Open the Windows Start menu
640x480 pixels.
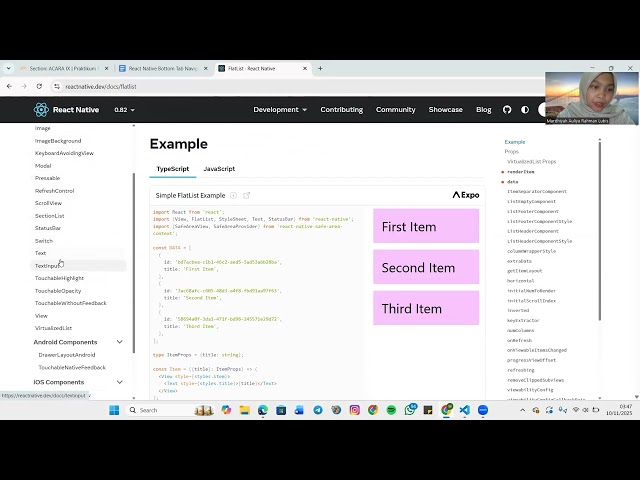point(114,410)
